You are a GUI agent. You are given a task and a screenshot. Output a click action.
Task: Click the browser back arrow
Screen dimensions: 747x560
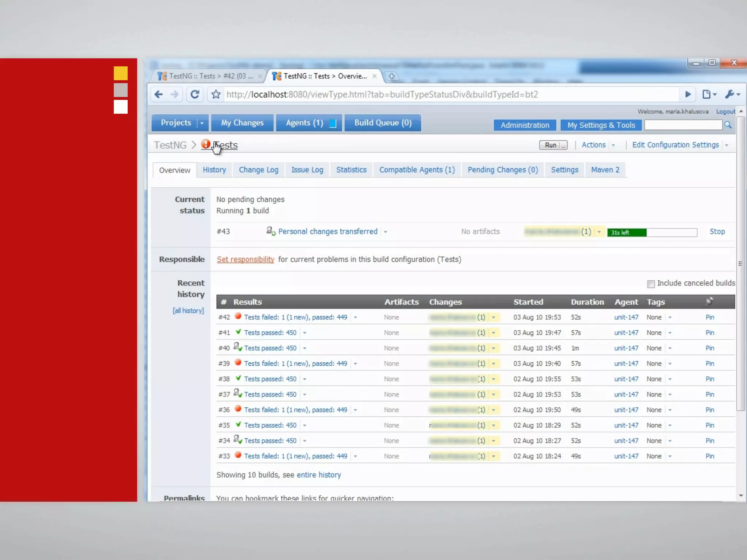tap(159, 94)
